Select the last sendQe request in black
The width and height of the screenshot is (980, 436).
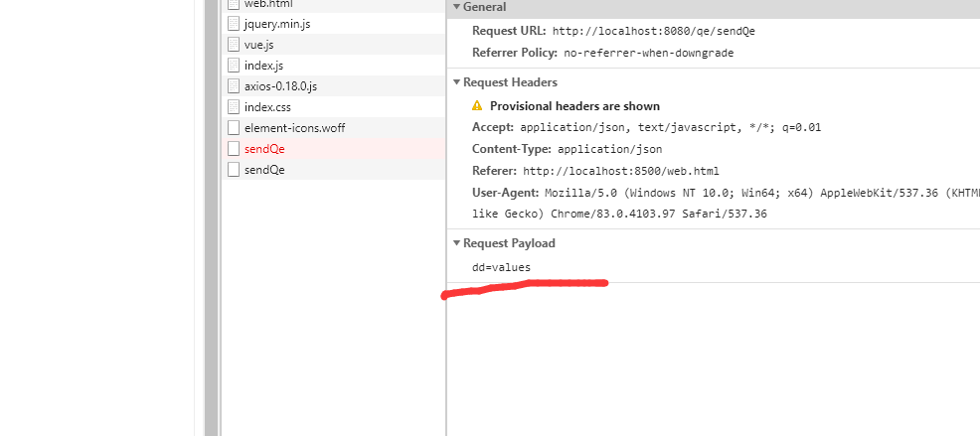pyautogui.click(x=264, y=169)
